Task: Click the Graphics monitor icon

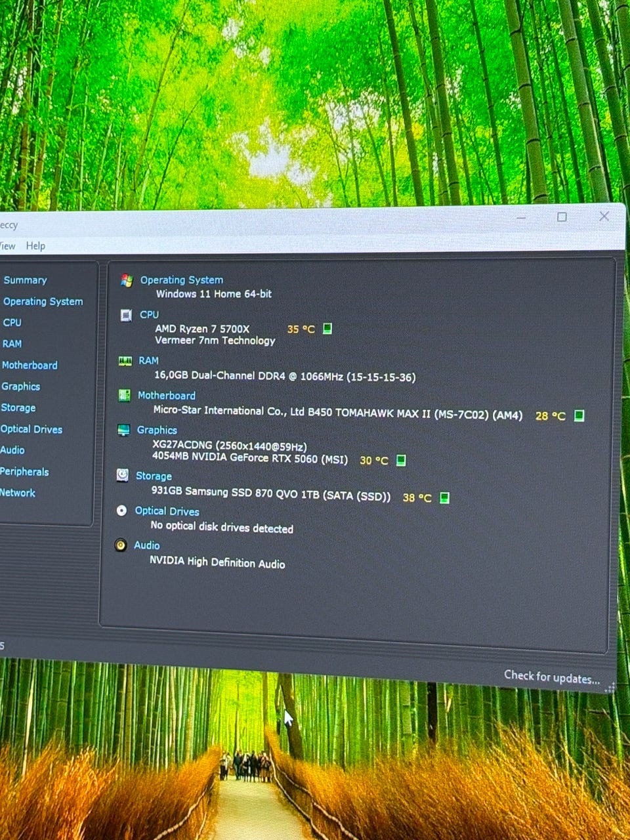Action: [x=123, y=430]
